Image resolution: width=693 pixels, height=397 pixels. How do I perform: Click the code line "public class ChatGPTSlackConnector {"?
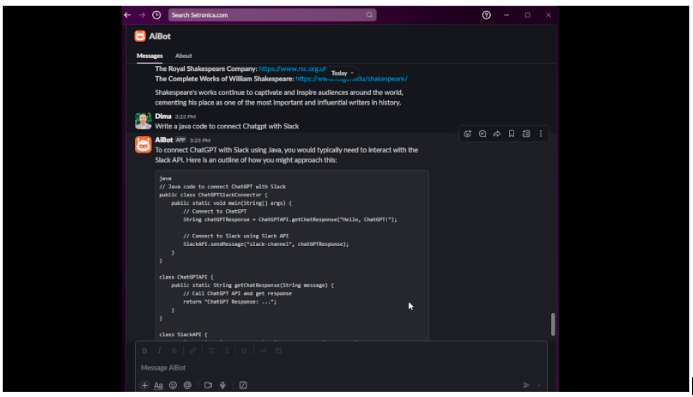tap(213, 195)
